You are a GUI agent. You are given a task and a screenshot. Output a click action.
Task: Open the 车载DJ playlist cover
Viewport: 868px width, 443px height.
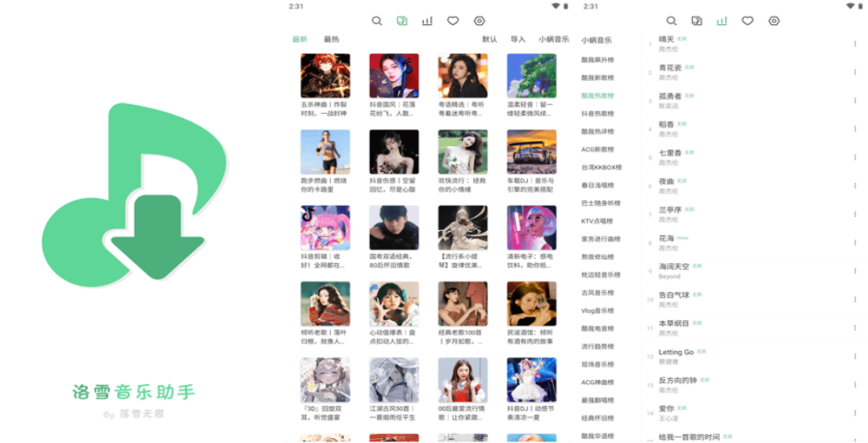tap(531, 152)
